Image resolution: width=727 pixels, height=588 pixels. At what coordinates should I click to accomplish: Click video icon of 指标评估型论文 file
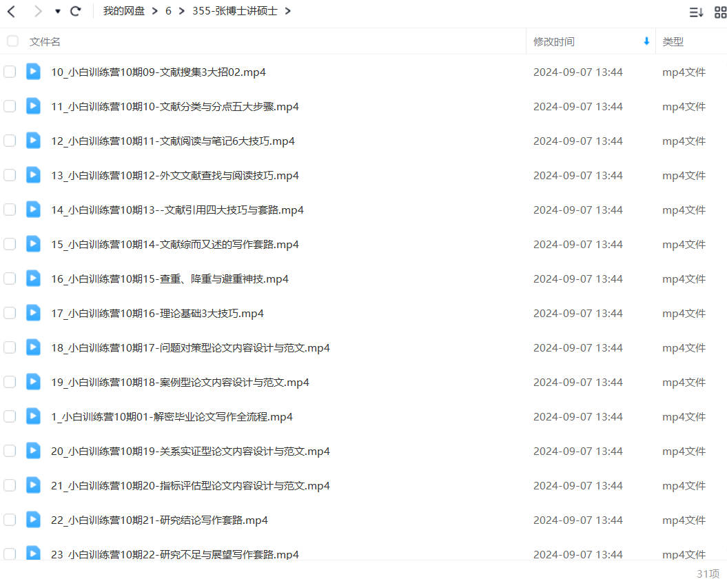[33, 485]
